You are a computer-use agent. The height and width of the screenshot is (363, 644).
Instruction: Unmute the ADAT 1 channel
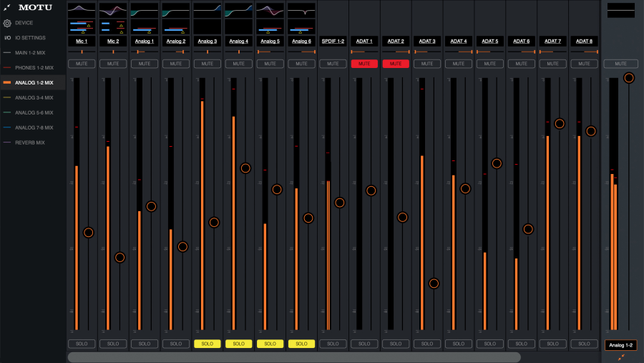[364, 64]
